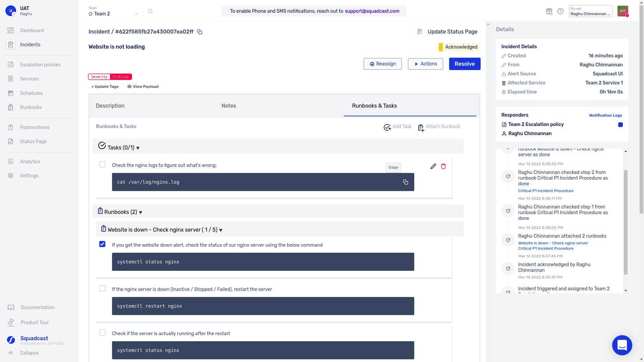Click the Attach Runbook icon
The image size is (644, 362).
421,128
